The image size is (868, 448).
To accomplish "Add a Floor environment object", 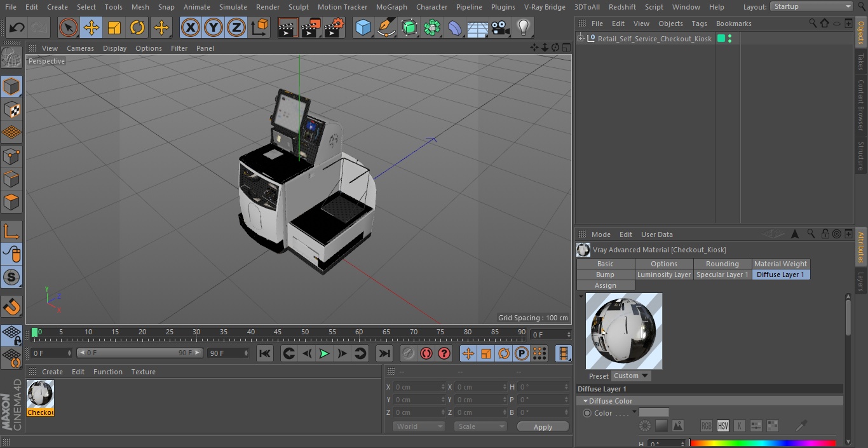I will pos(478,27).
